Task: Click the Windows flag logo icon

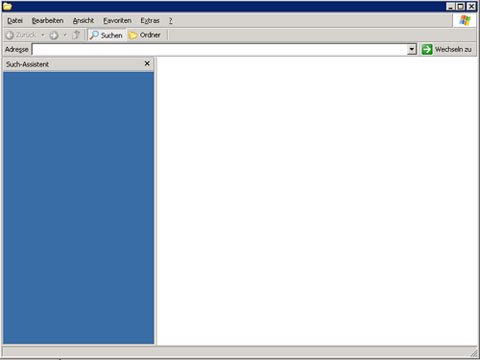Action: 465,20
